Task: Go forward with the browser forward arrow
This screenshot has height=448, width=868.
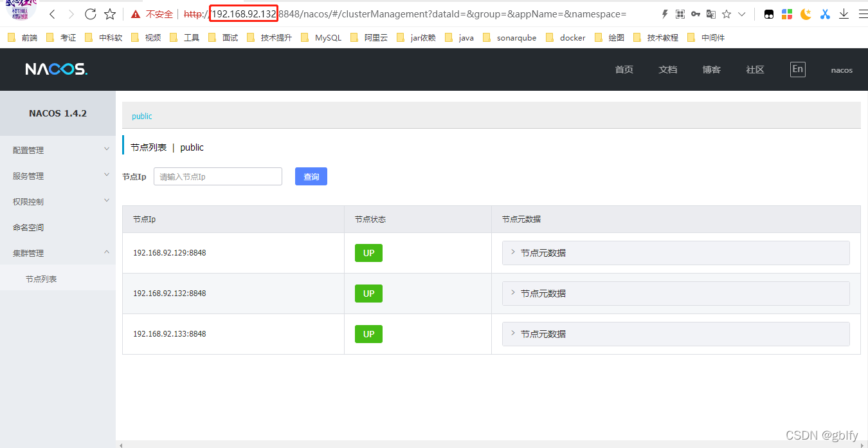Action: [x=71, y=14]
